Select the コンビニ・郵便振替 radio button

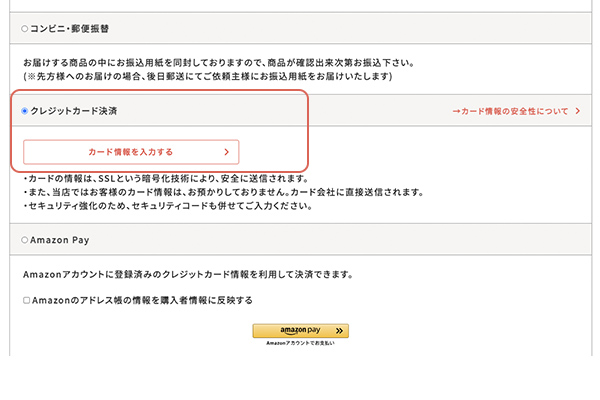click(x=25, y=30)
